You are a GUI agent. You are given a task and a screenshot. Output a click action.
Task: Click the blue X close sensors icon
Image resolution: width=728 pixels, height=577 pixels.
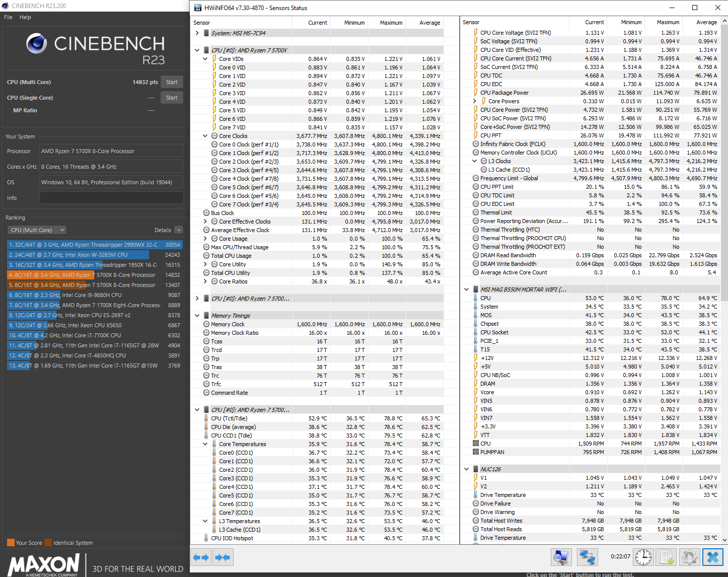coord(713,557)
